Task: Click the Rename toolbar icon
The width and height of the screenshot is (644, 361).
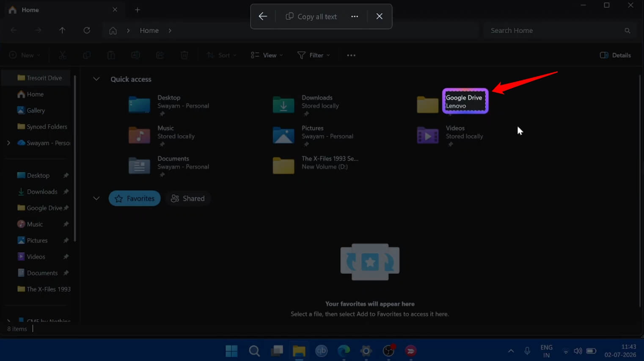Action: click(135, 55)
